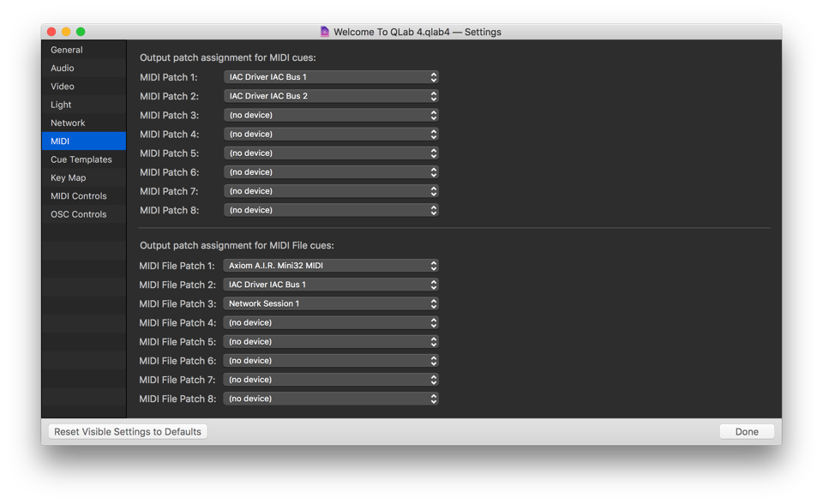
Task: Open MIDI File Patch 3 Network Session dropdown
Action: click(331, 303)
